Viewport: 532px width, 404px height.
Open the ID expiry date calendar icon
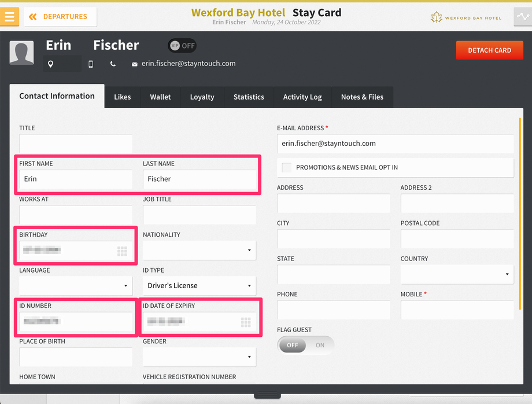coord(246,322)
